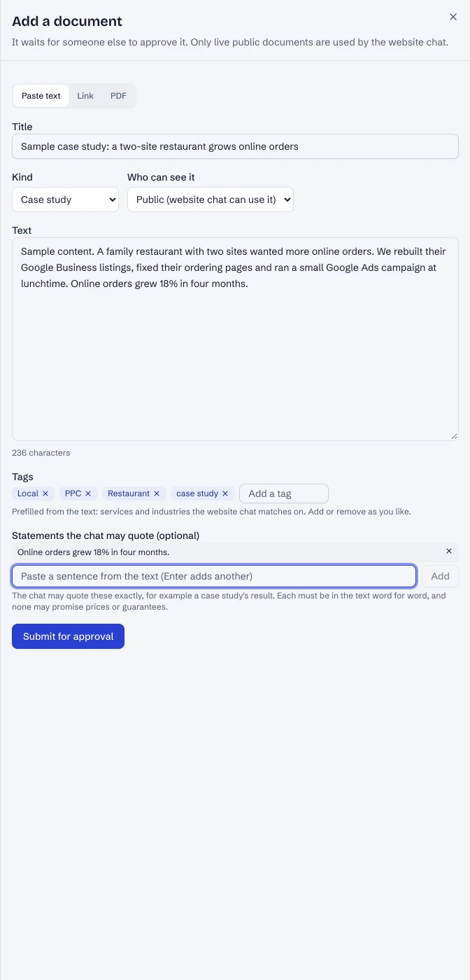Remove the PPC tag

click(x=88, y=493)
